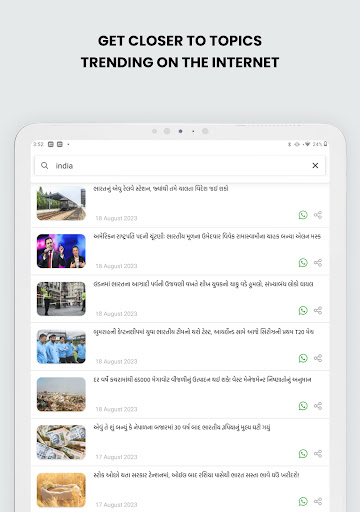Open share options for cricket T20 article
This screenshot has width=360, height=512.
(x=318, y=358)
